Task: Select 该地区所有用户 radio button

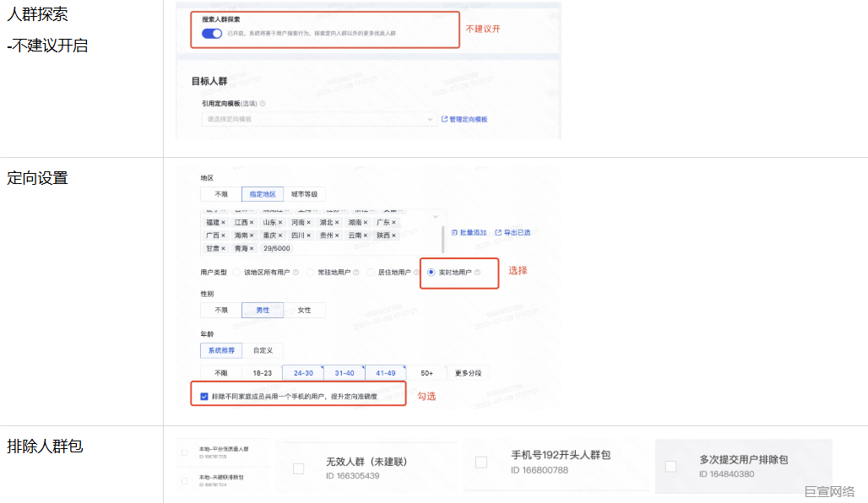Action: point(236,273)
